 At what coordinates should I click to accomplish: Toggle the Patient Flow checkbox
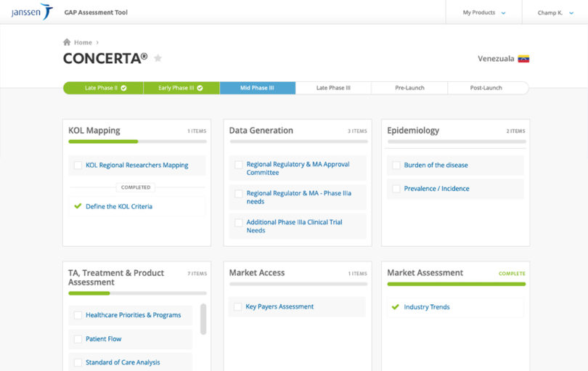pos(78,339)
